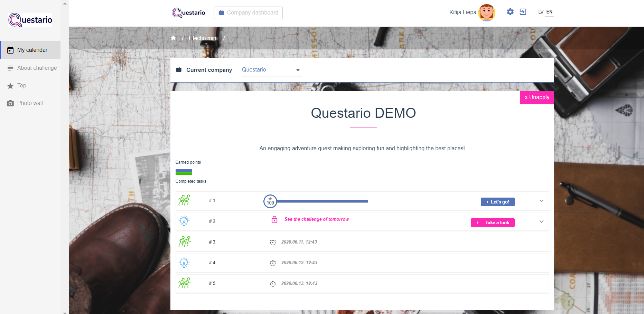The height and width of the screenshot is (314, 644).
Task: Click the Company dashboard button
Action: 248,13
